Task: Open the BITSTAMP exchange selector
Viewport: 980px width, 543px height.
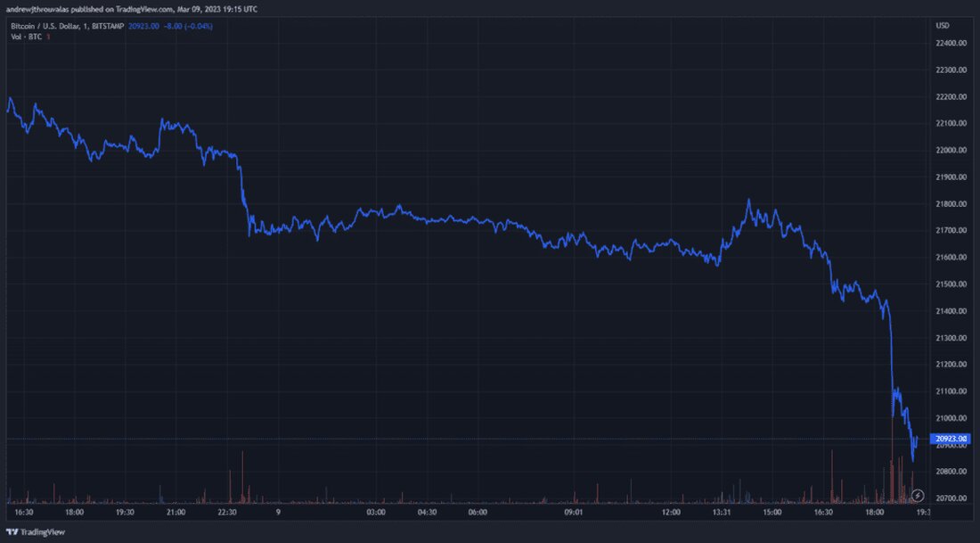Action: (x=108, y=27)
